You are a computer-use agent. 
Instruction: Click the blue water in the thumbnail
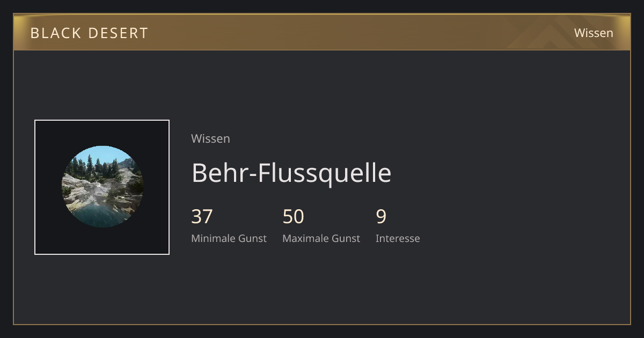tap(97, 216)
